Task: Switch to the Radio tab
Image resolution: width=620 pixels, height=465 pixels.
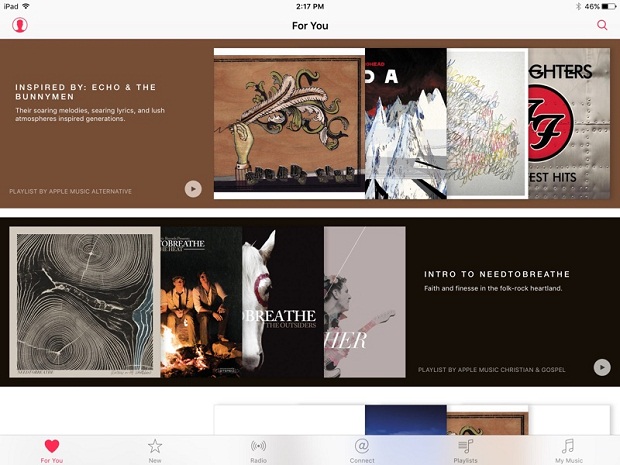Action: [x=258, y=451]
